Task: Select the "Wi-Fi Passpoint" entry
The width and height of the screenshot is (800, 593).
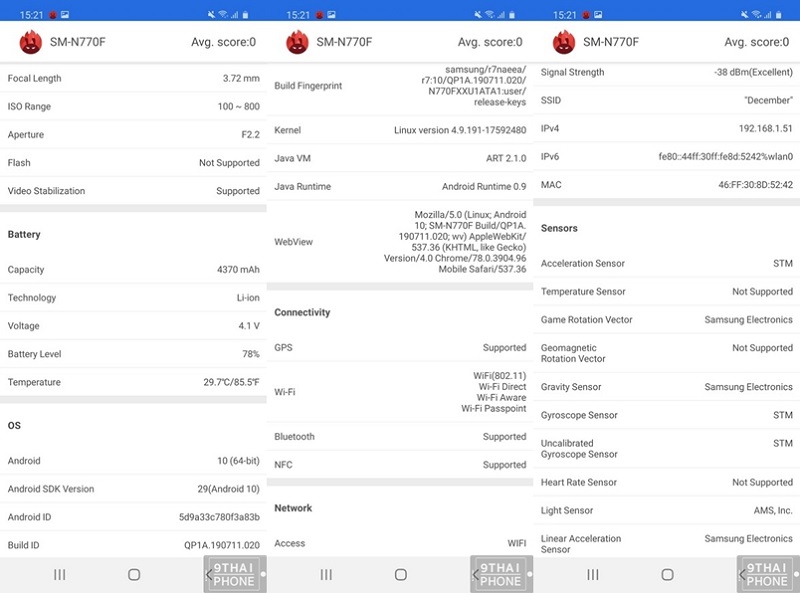Action: (x=493, y=408)
